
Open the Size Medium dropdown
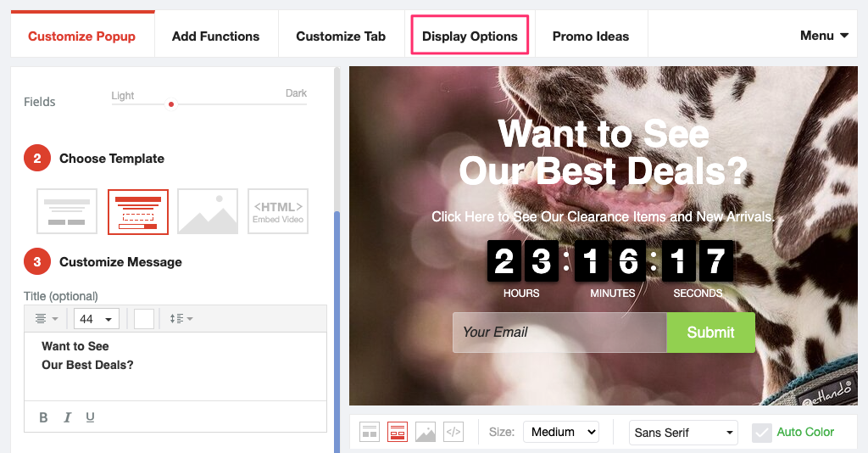pos(561,432)
